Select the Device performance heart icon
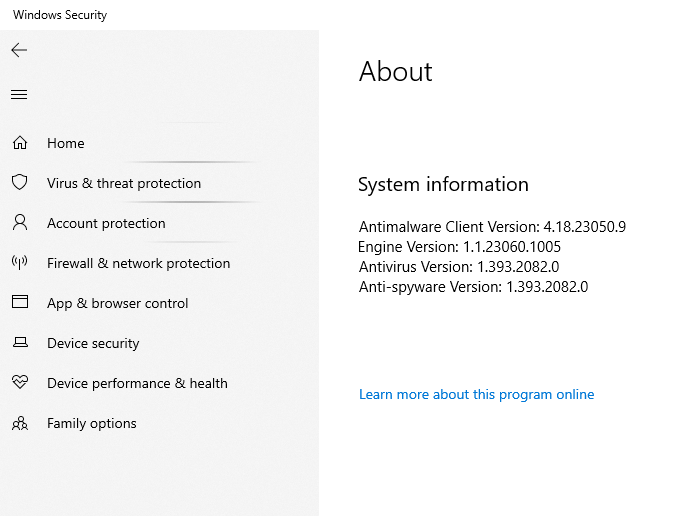The height and width of the screenshot is (516, 697). click(x=19, y=383)
